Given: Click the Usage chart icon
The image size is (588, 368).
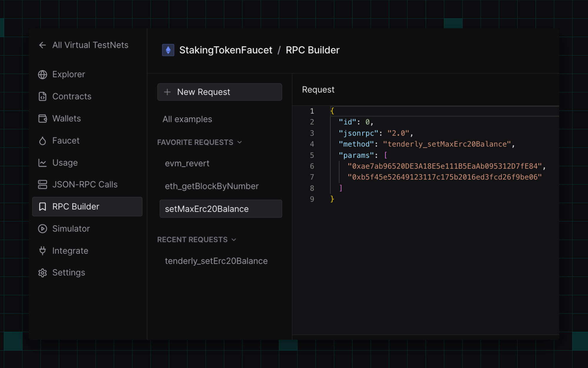Looking at the screenshot, I should [43, 163].
